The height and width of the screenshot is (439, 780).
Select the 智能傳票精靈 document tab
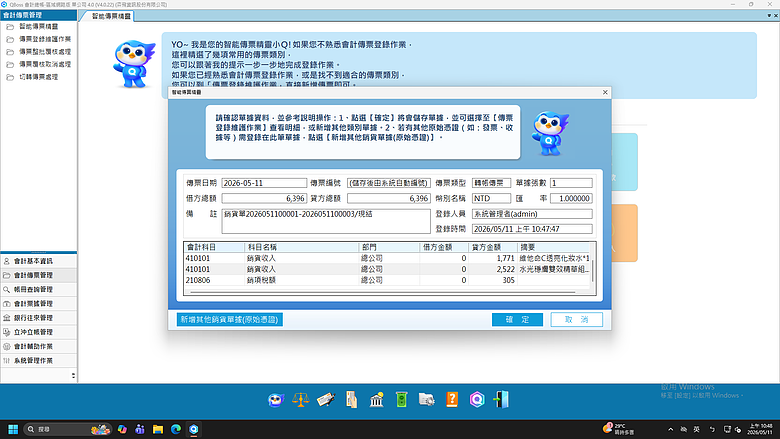(x=110, y=16)
